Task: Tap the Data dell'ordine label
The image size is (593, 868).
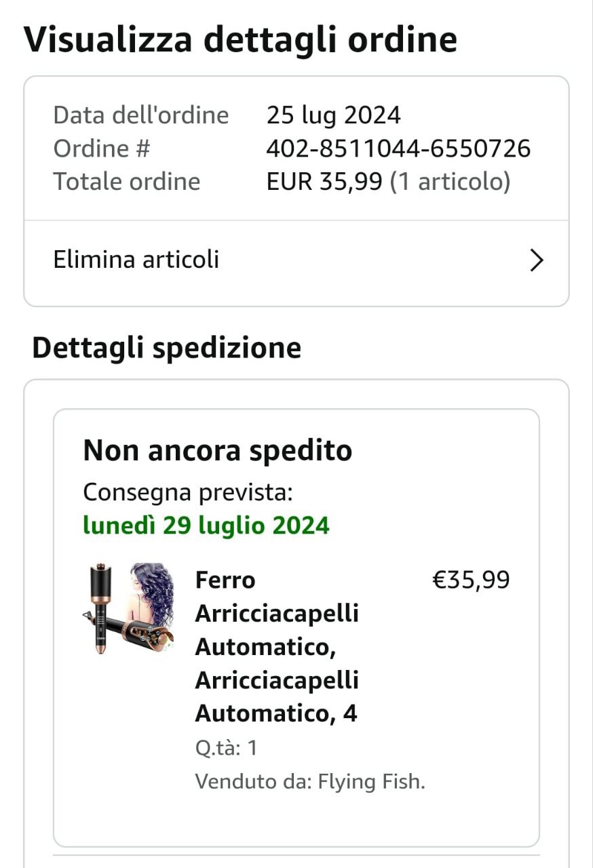Action: (140, 115)
